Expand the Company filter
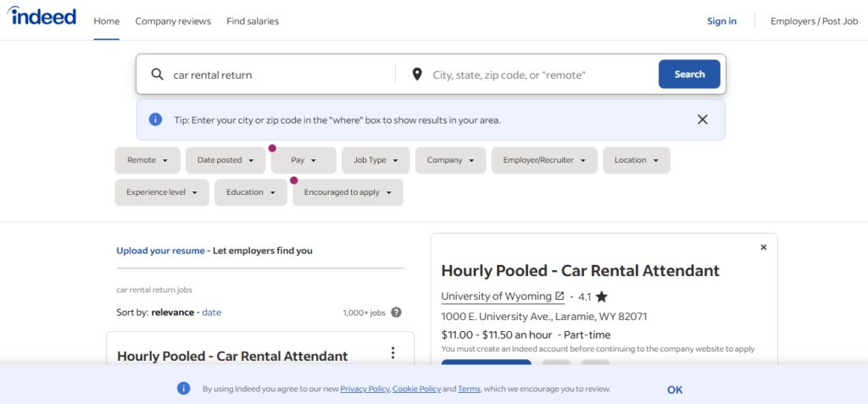868x404 pixels. click(x=451, y=160)
